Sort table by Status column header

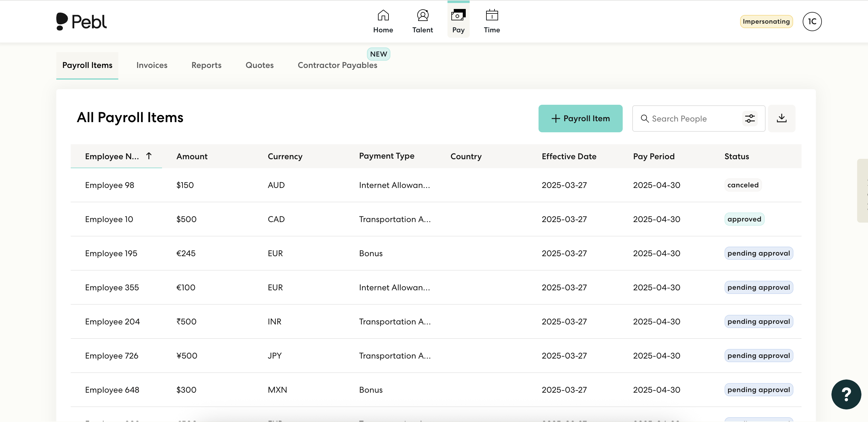[736, 156]
